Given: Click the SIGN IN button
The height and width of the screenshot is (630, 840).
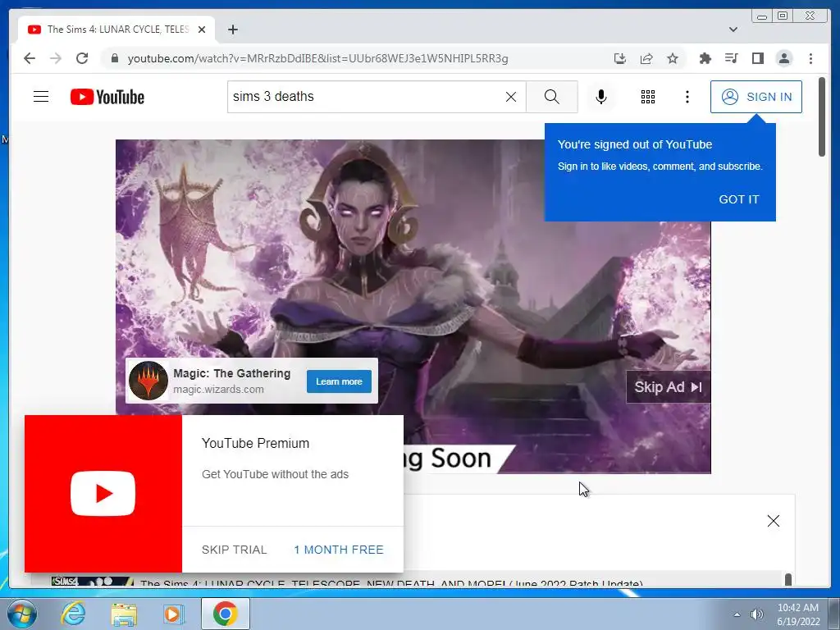Looking at the screenshot, I should tap(756, 97).
